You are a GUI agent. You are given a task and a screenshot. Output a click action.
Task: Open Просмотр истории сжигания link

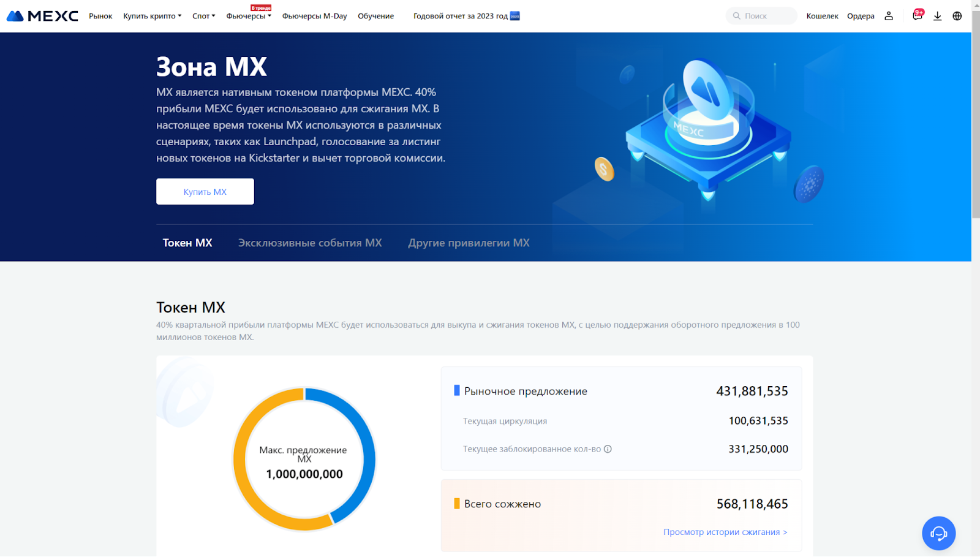point(725,532)
